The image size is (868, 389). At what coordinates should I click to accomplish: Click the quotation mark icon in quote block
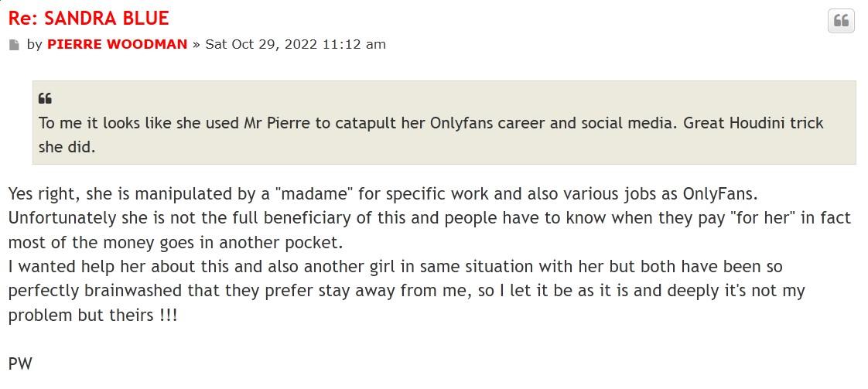pyautogui.click(x=45, y=99)
